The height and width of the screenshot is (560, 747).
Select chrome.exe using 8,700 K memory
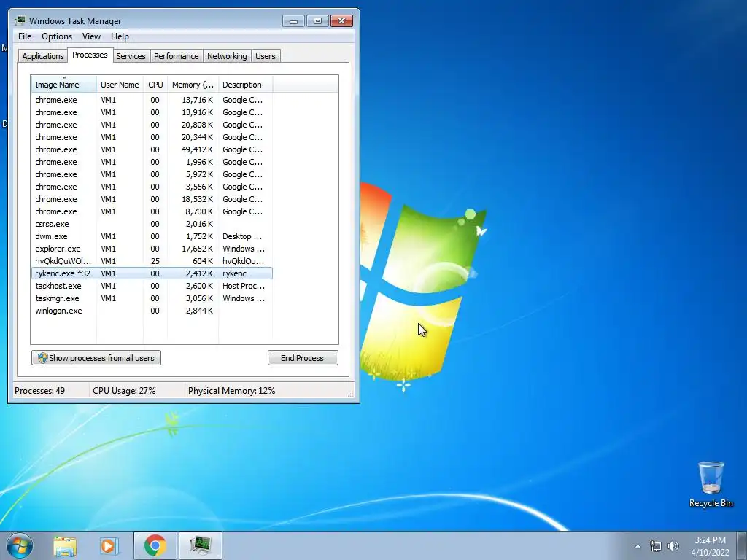click(x=152, y=211)
